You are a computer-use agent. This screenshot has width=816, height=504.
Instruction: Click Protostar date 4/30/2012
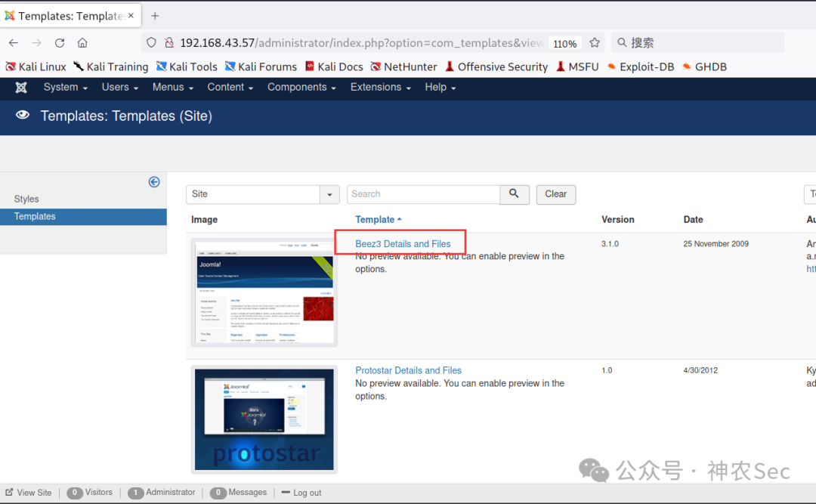click(700, 370)
